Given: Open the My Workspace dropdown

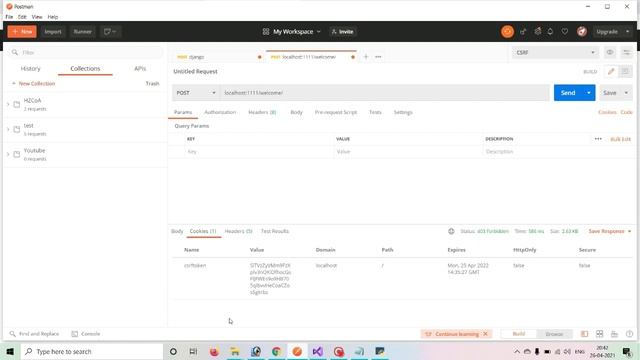Looking at the screenshot, I should coord(292,31).
